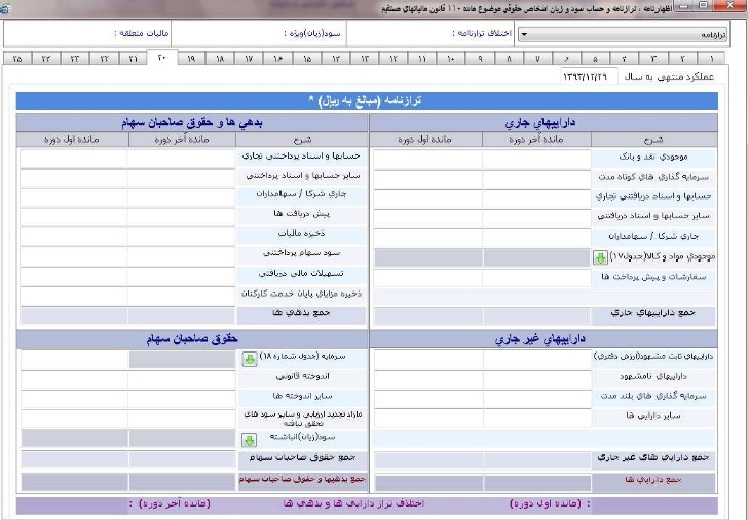Click جاری شرکا / سهامداران liability end-of-period field
This screenshot has height=520, width=748.
point(181,198)
